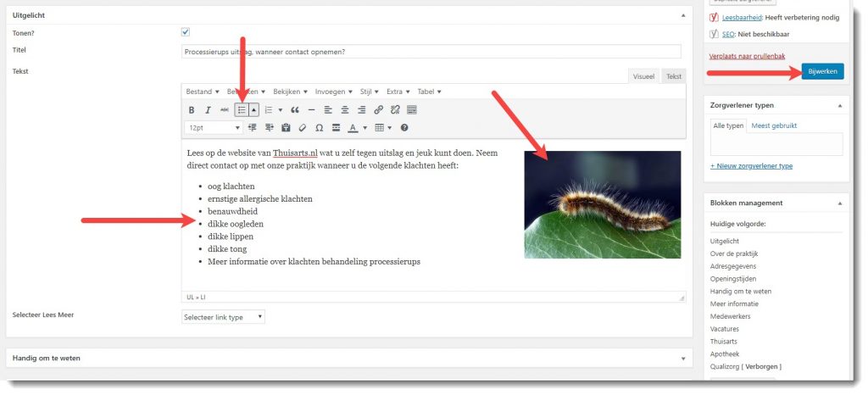Viewport: 868px width, 395px height.
Task: Toggle bold formatting in the editor toolbar
Action: tap(192, 110)
